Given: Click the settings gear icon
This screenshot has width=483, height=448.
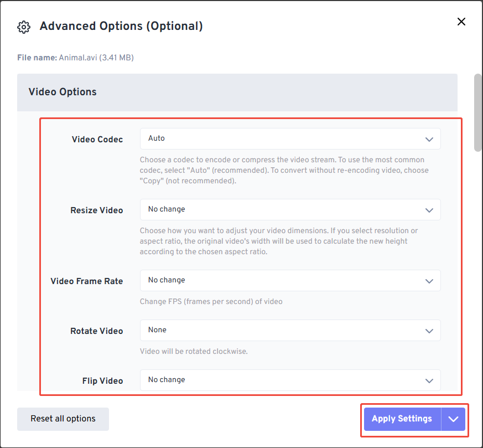Looking at the screenshot, I should point(24,27).
